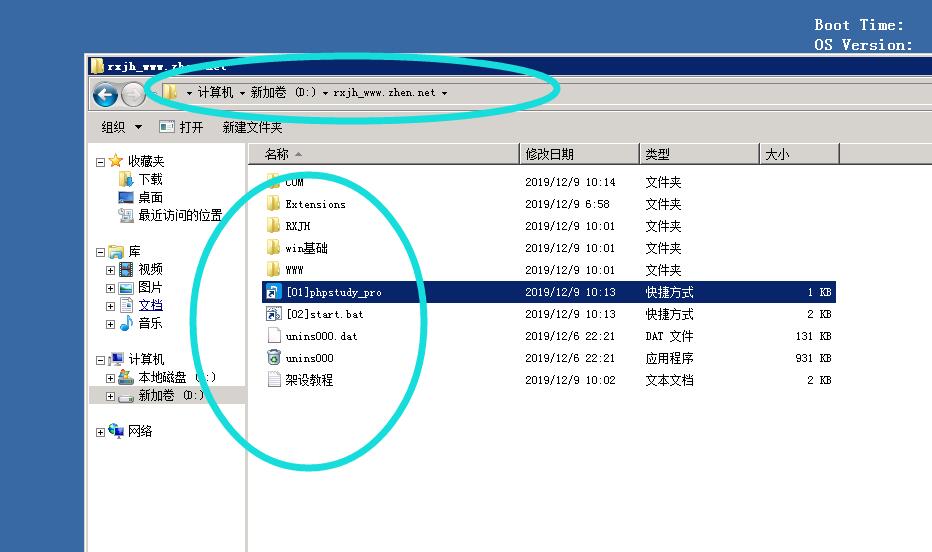932x552 pixels.
Task: Select the unins000 application icon
Action: pos(274,358)
